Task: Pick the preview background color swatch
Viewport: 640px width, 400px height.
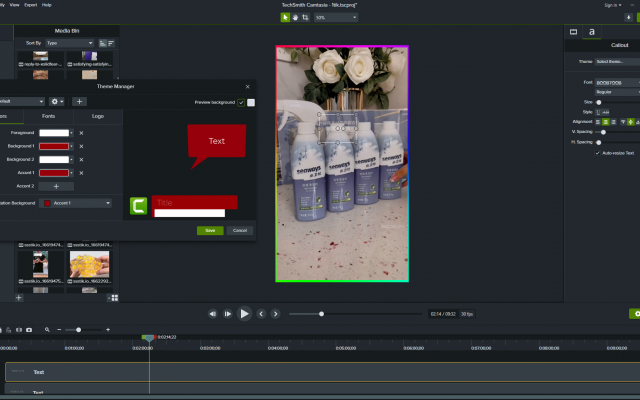Action: tap(251, 102)
